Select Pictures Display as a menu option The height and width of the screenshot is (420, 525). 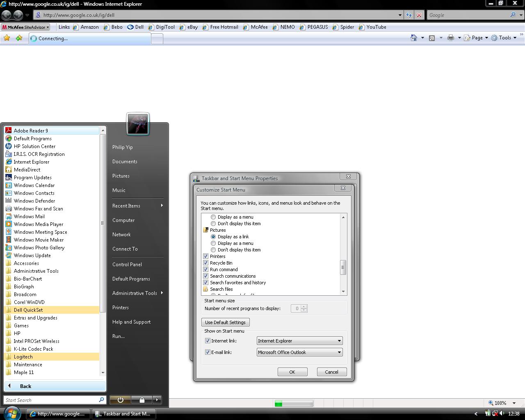[x=213, y=243]
